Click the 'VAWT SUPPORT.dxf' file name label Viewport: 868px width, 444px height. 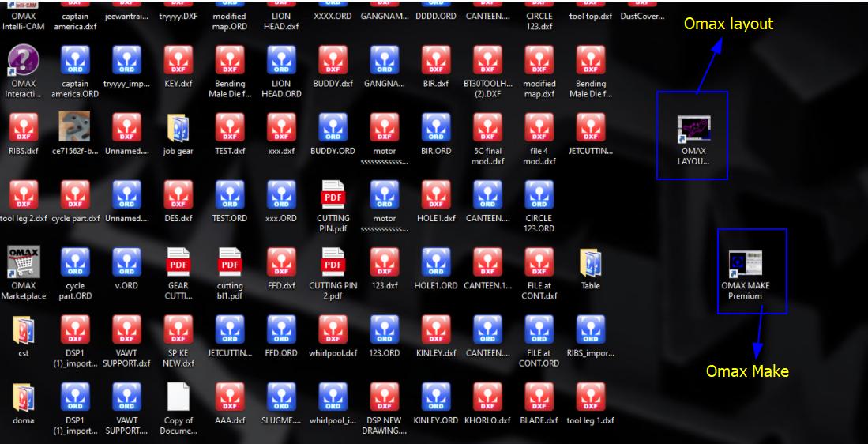pos(126,358)
